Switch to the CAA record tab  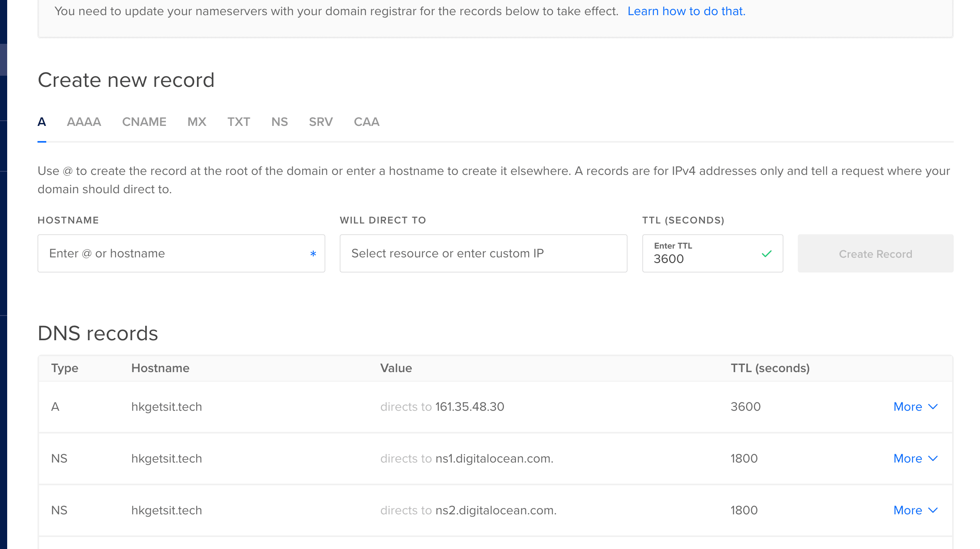367,122
